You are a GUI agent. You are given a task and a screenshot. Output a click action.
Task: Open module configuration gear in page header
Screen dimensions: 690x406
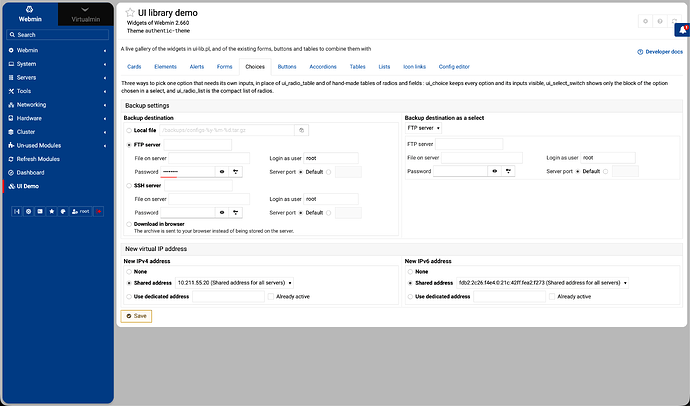(646, 21)
